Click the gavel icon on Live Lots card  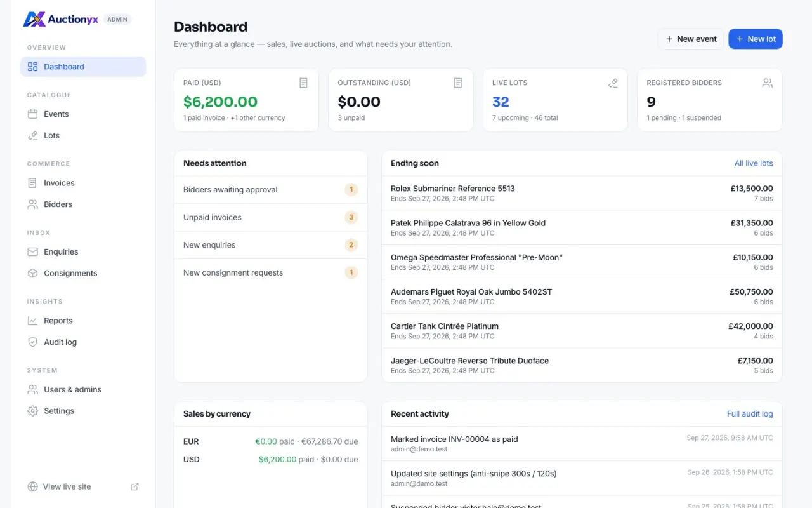[613, 83]
